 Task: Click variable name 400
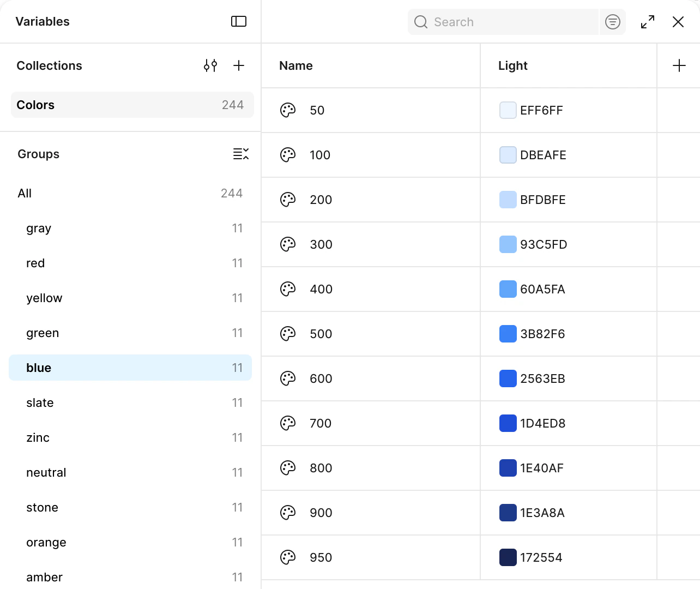[x=321, y=289]
